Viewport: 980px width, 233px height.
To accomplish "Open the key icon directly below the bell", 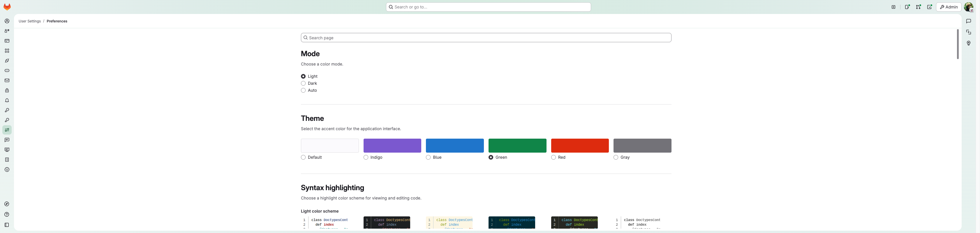I will 7,110.
